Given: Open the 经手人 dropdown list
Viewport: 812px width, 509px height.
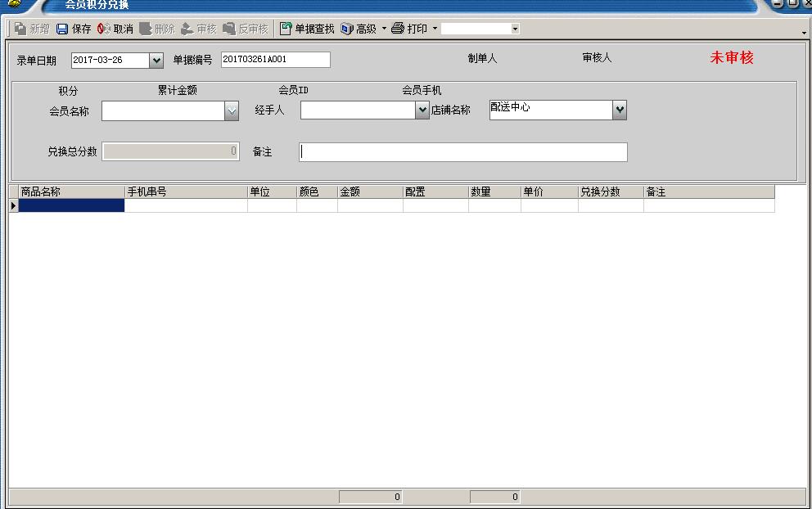Looking at the screenshot, I should tap(422, 110).
